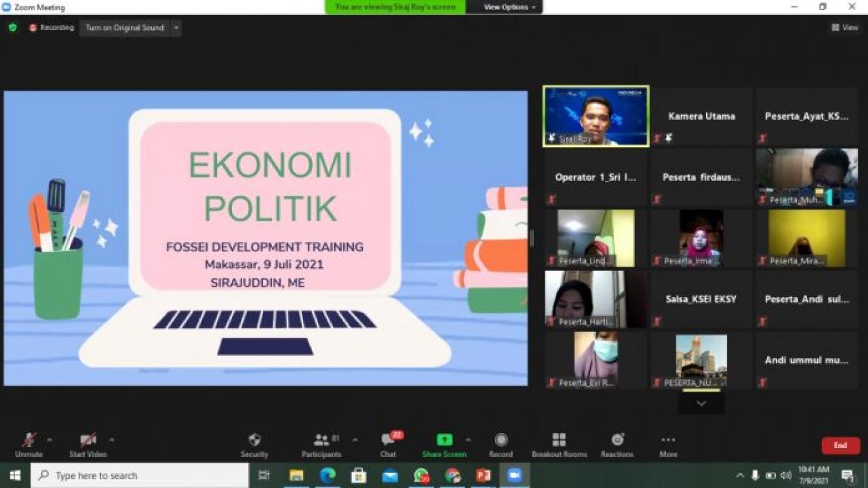Open PowerPoint from the taskbar
Viewport: 868px width, 488px height.
[484, 474]
